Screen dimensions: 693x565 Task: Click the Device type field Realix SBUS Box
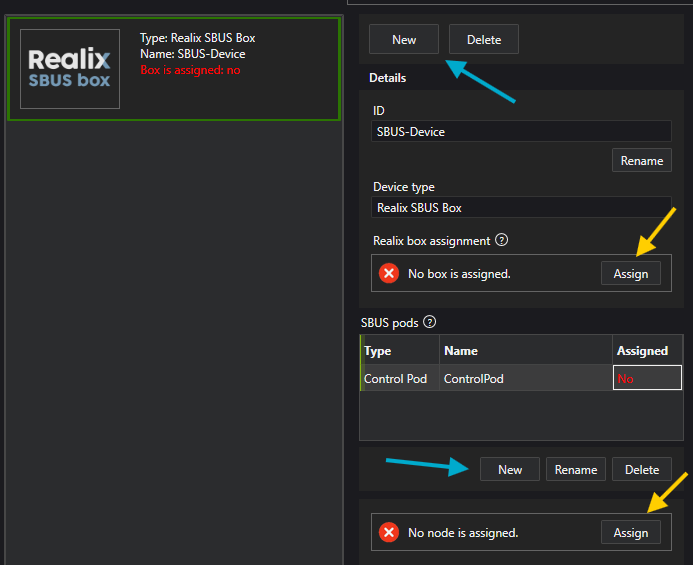521,207
